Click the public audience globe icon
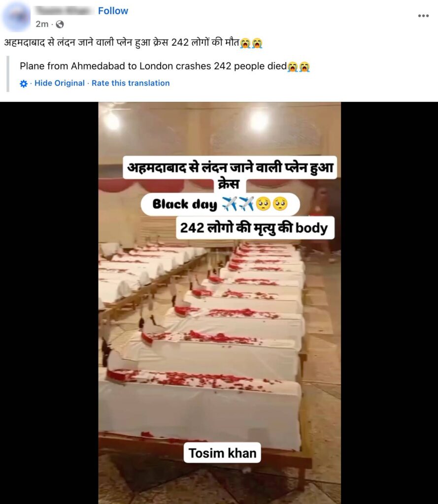 pos(60,25)
